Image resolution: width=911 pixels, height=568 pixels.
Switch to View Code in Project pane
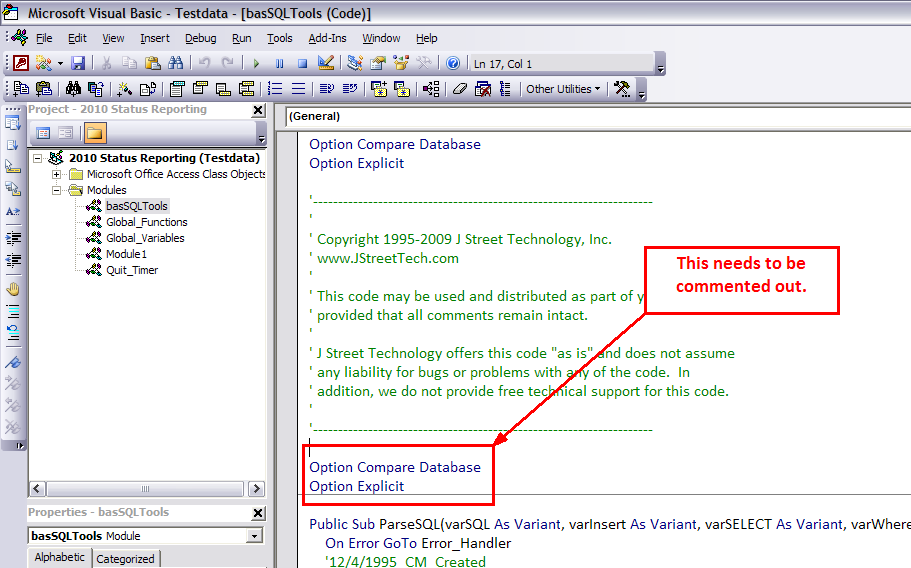tap(43, 133)
